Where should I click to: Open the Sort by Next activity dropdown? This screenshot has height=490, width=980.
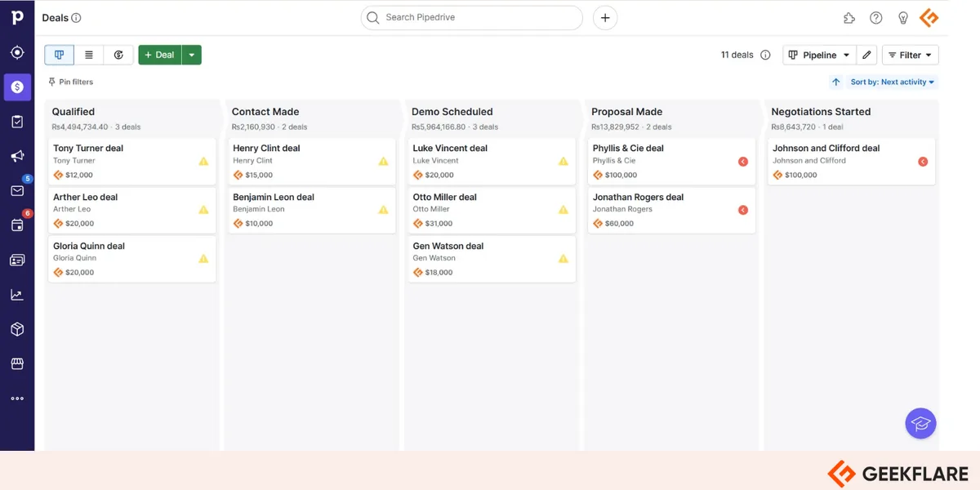(892, 82)
